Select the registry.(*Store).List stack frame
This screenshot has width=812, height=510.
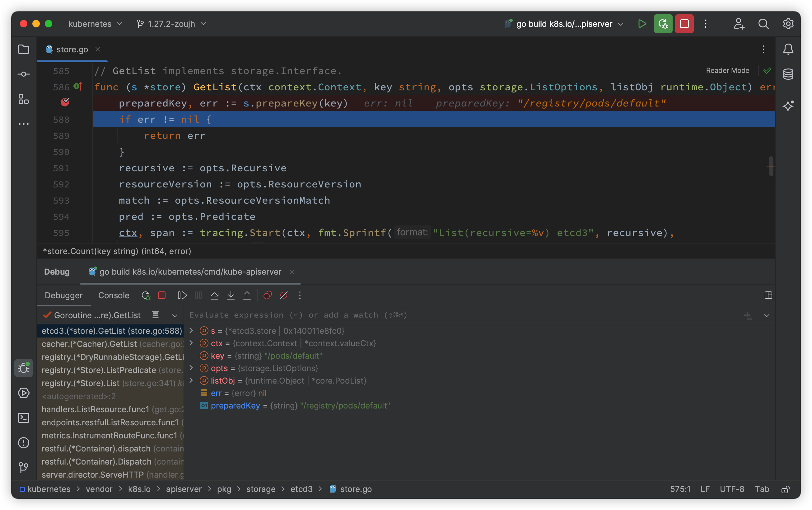click(110, 383)
